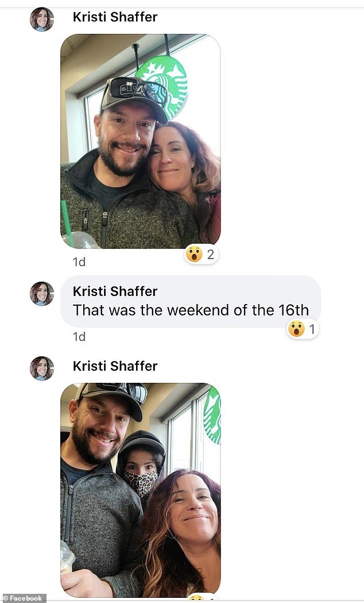View the reaction count 1 on the text comment

(312, 329)
